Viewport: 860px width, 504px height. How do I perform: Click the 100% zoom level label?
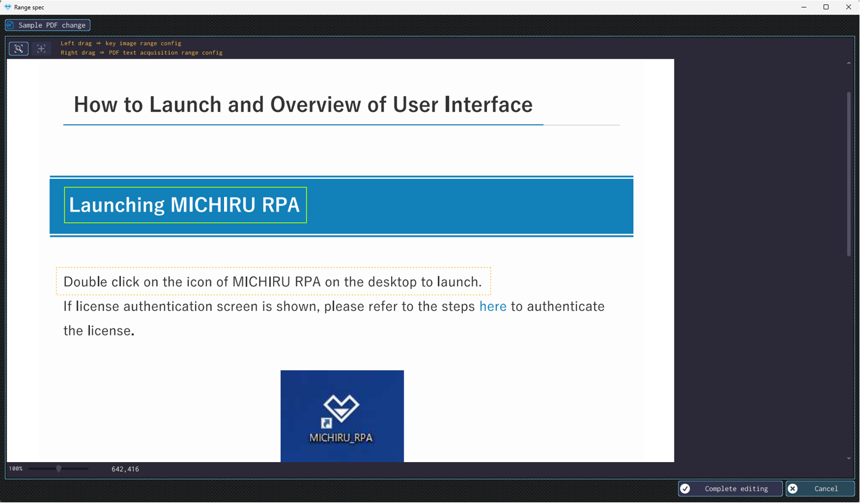(16, 469)
